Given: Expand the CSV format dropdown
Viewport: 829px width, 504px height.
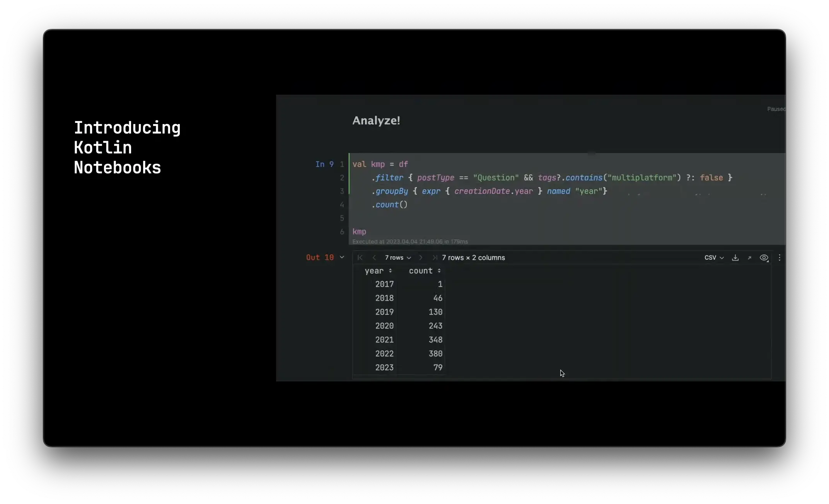Looking at the screenshot, I should tap(713, 258).
